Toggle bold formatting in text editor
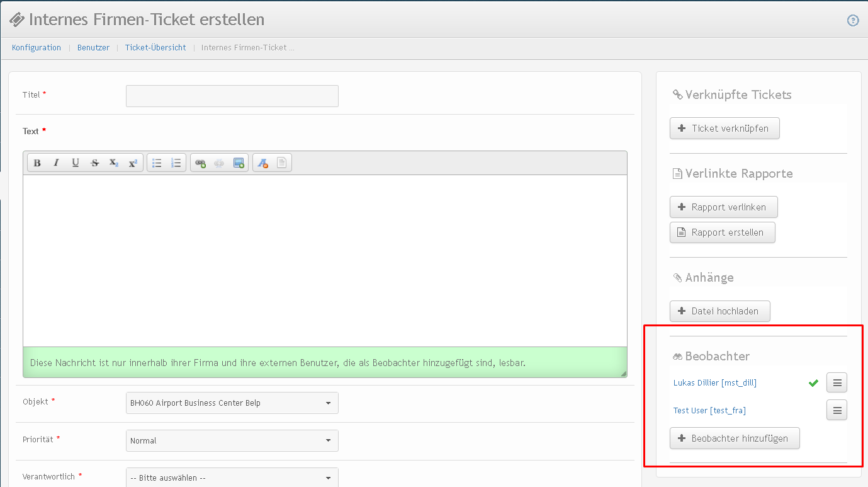Image resolution: width=868 pixels, height=487 pixels. click(x=37, y=163)
